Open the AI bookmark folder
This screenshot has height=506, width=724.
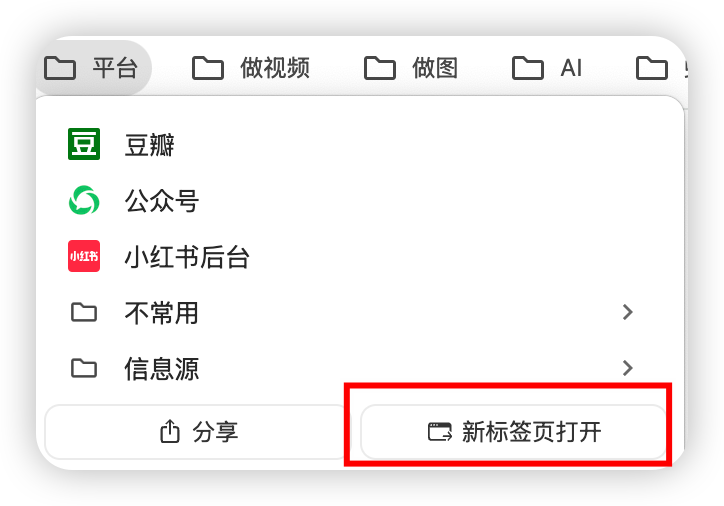click(547, 68)
